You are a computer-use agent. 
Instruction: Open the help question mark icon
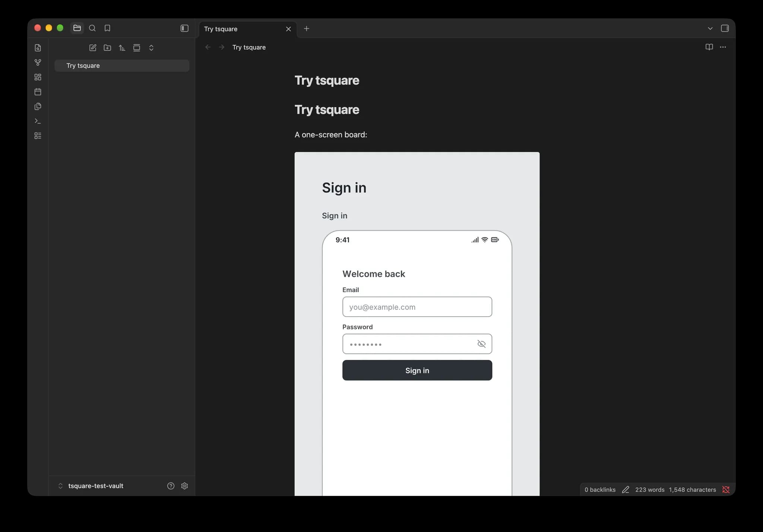(171, 485)
